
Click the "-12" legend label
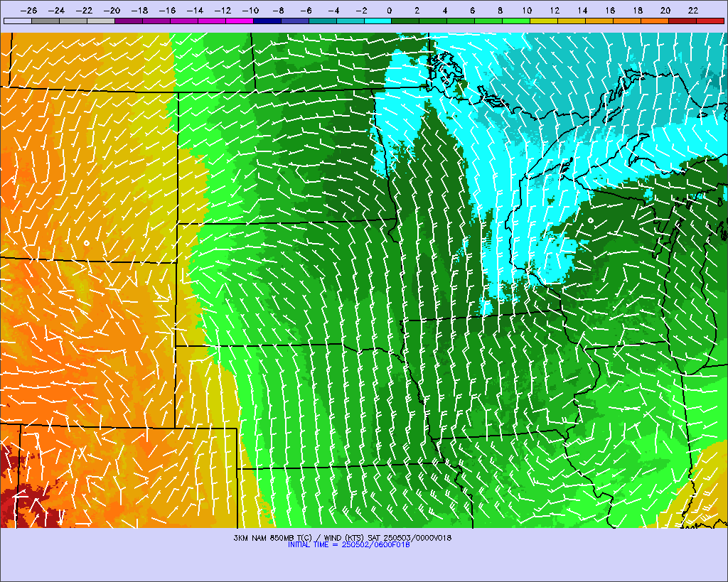coord(223,10)
